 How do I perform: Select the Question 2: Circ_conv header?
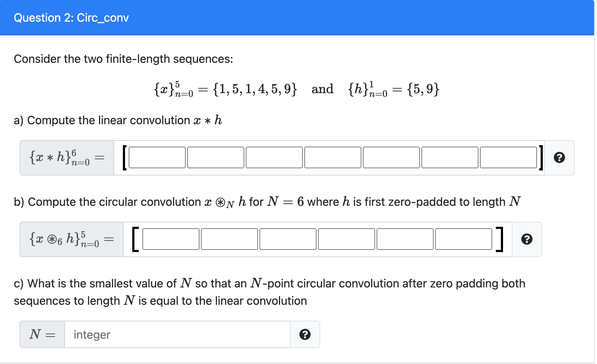[71, 18]
